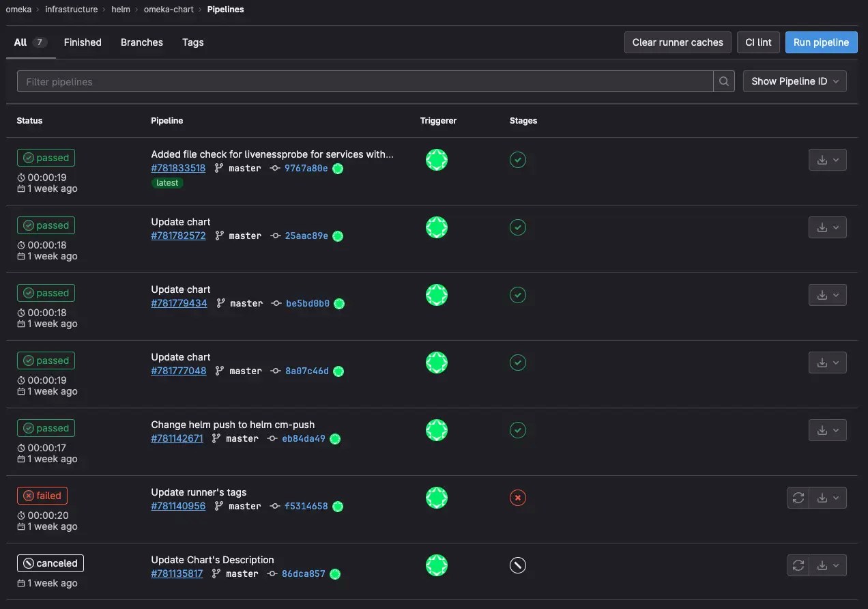Screen dimensions: 868x609
Task: Retry the failed 'Update runner's tags' pipeline
Action: click(798, 498)
